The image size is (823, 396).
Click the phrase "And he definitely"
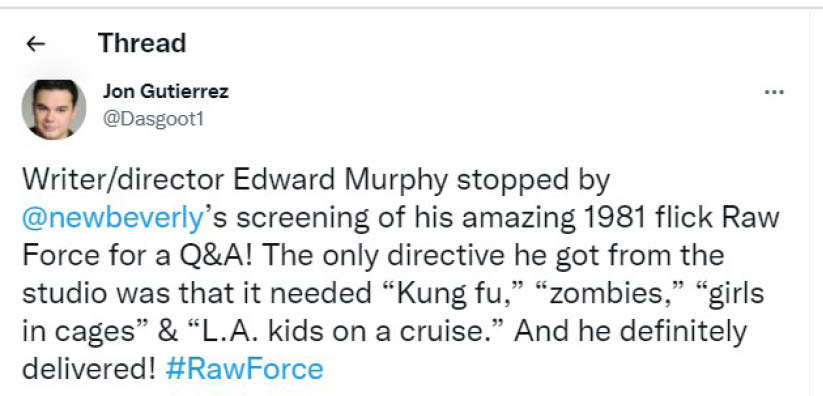coord(630,332)
